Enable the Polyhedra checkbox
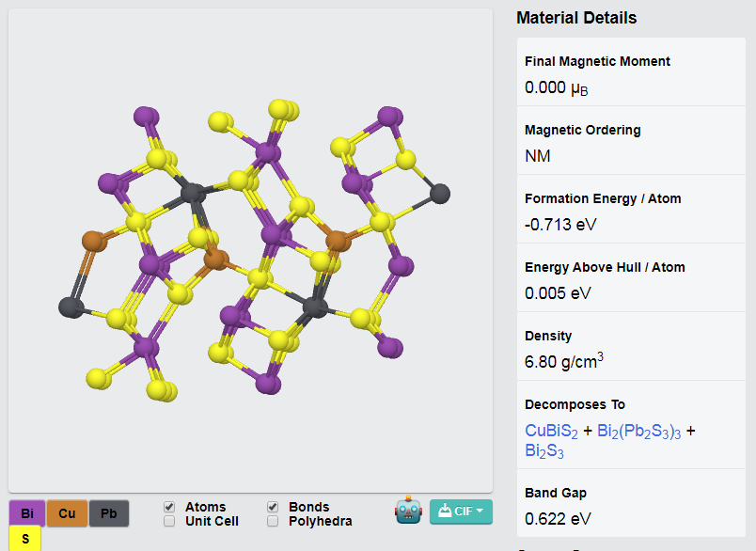Viewport: 756px width, 551px height. [273, 521]
